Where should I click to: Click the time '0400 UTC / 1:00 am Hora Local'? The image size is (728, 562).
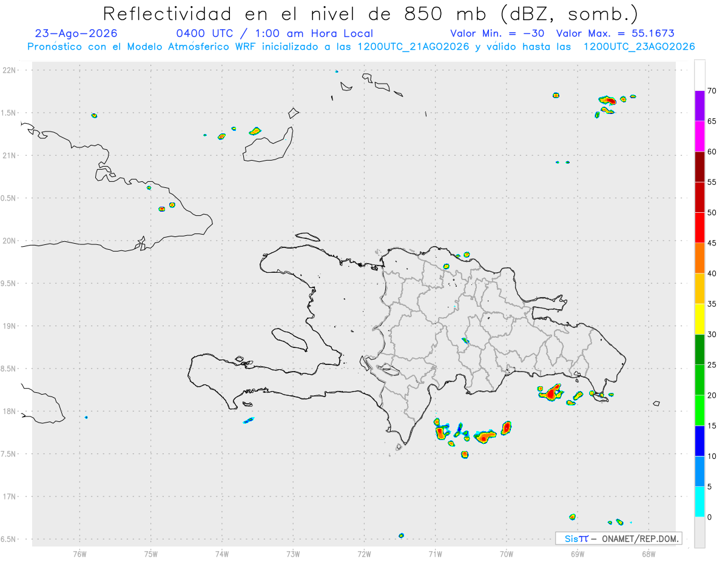tap(274, 33)
